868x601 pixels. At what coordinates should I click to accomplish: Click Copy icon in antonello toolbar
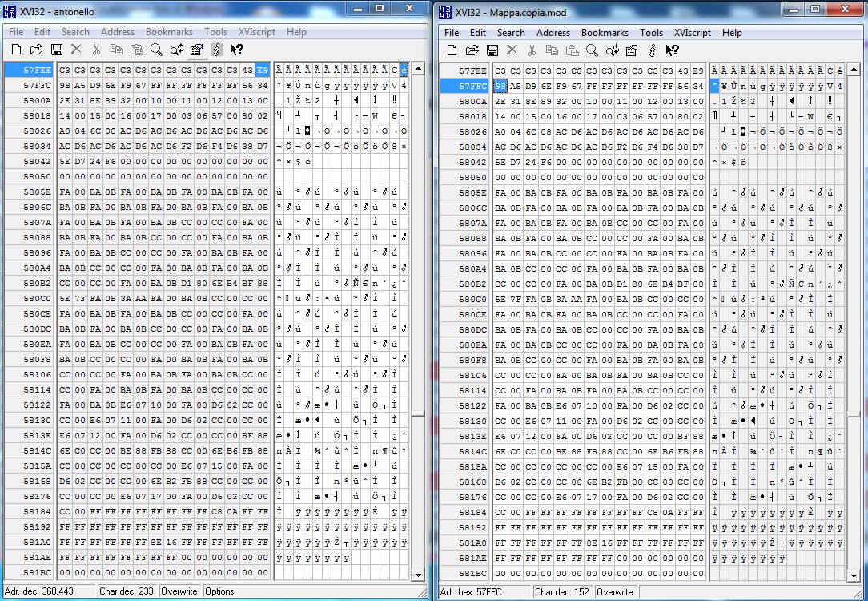116,50
